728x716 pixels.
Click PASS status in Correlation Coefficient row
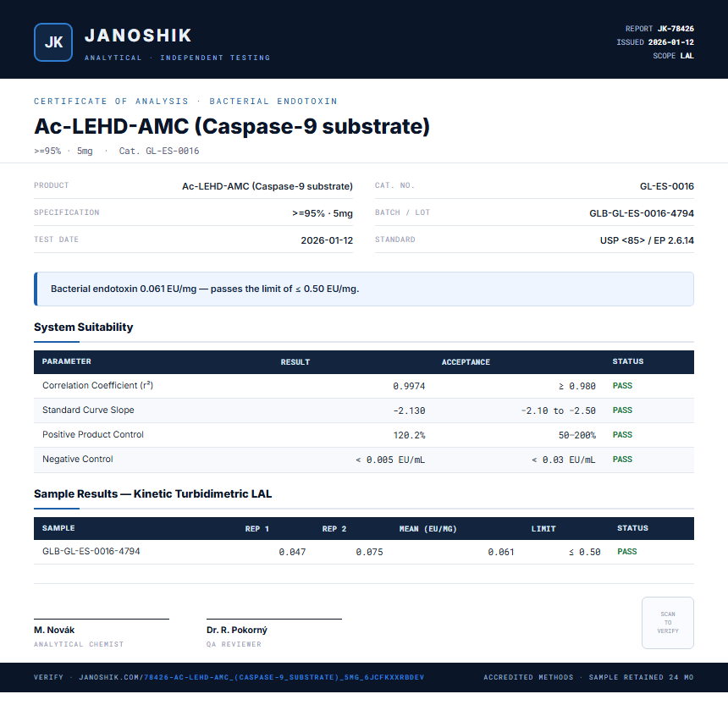pos(622,386)
